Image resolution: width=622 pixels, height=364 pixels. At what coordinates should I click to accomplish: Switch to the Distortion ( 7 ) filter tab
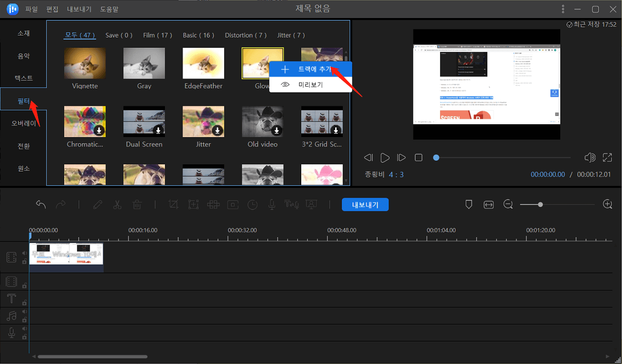coord(246,35)
